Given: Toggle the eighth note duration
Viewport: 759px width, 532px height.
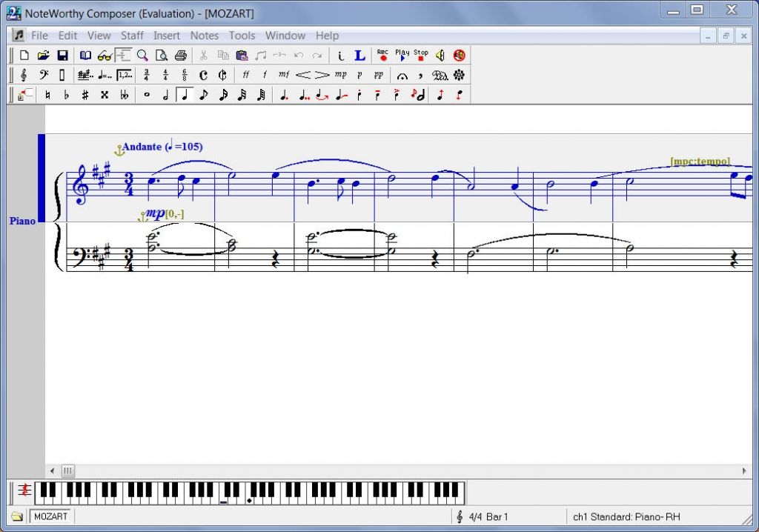Looking at the screenshot, I should [x=202, y=94].
